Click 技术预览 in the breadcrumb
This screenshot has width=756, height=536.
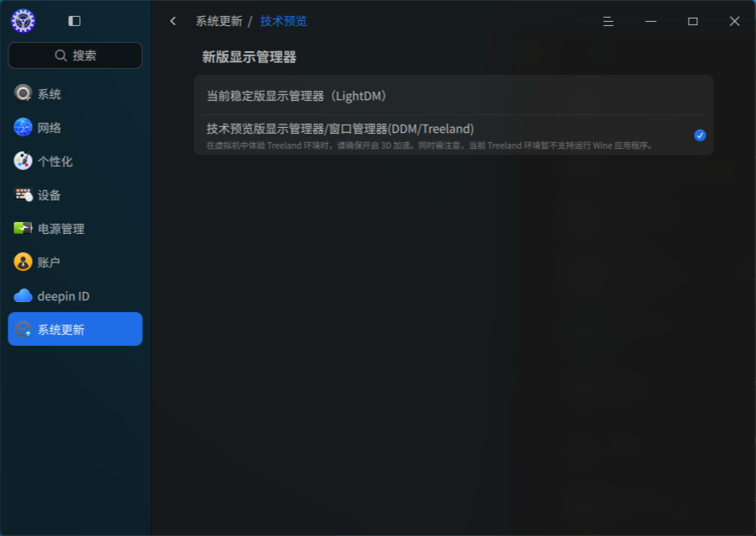[x=283, y=21]
